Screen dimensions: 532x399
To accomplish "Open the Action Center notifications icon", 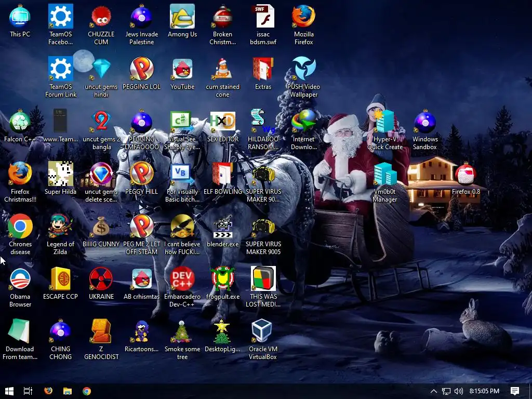I will tap(515, 391).
